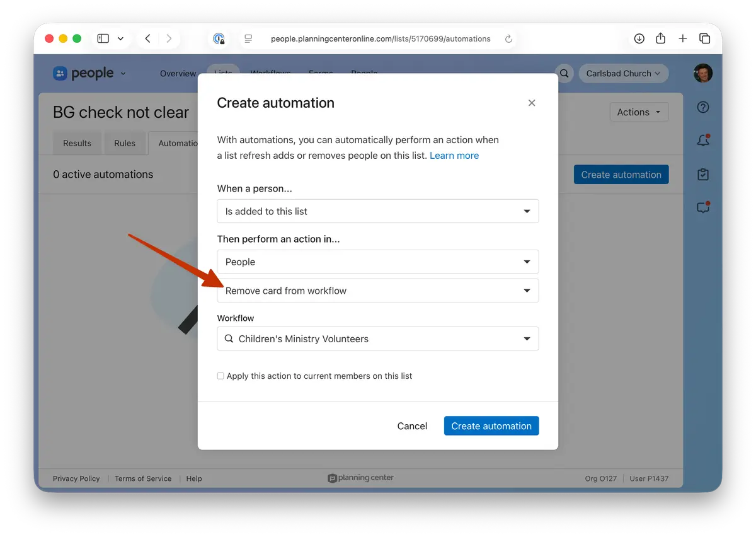Search with the magnifier icon
Image resolution: width=756 pixels, height=537 pixels.
pos(564,73)
